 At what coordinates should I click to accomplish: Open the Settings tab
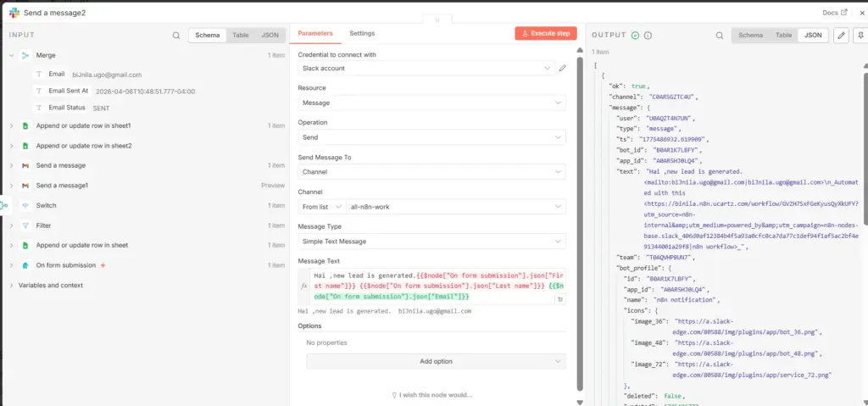[362, 33]
